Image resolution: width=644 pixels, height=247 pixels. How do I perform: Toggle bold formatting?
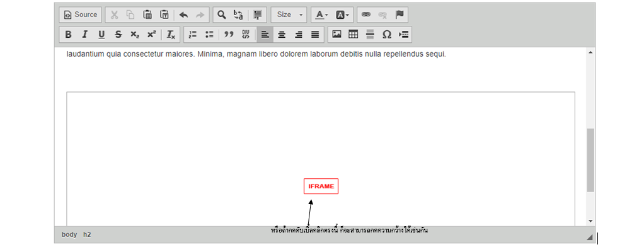click(68, 35)
